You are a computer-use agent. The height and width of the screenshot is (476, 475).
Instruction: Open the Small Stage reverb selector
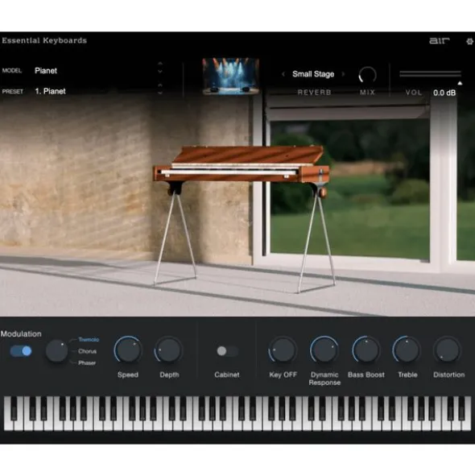pyautogui.click(x=313, y=74)
